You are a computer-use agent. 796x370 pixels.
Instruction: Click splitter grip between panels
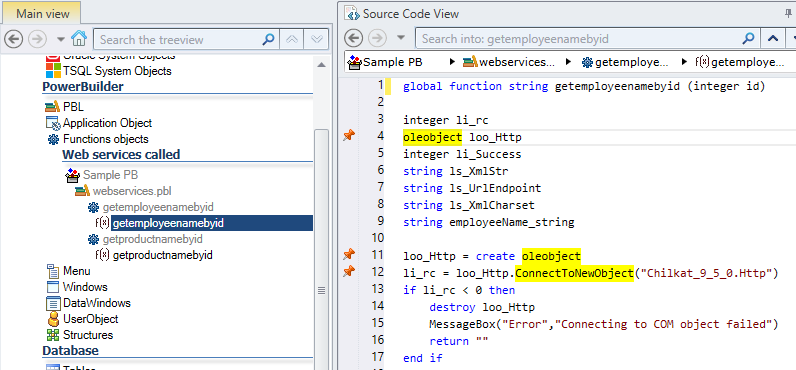(x=321, y=290)
